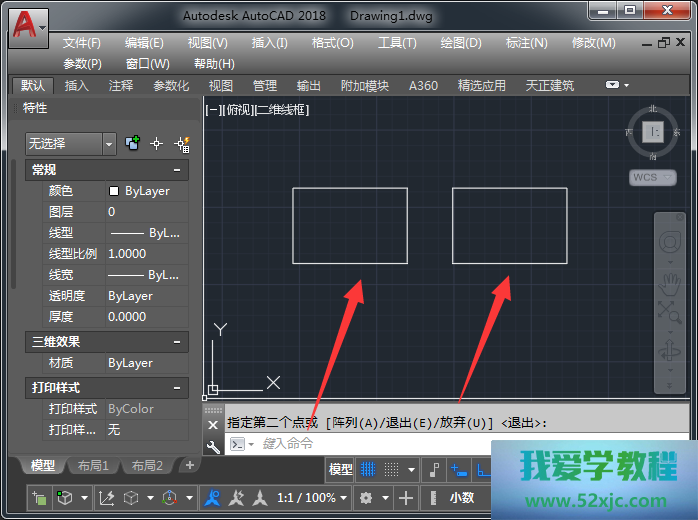The width and height of the screenshot is (698, 520).
Task: Toggle ortho mode in status bar
Action: (x=486, y=469)
